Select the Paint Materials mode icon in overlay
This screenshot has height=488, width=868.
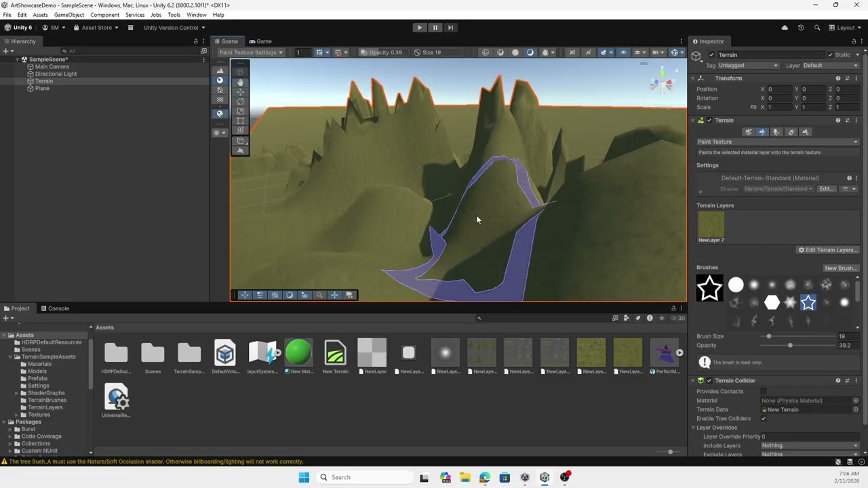click(220, 81)
